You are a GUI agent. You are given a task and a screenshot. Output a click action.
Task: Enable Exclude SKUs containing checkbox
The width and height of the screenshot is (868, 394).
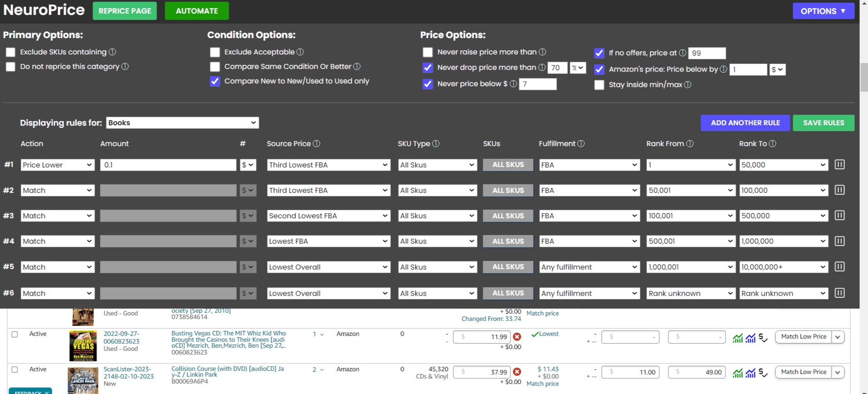(x=10, y=52)
